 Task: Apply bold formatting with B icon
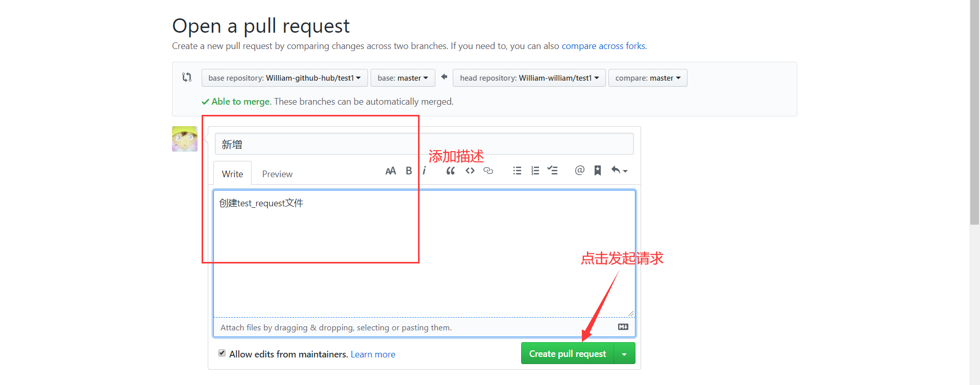409,171
